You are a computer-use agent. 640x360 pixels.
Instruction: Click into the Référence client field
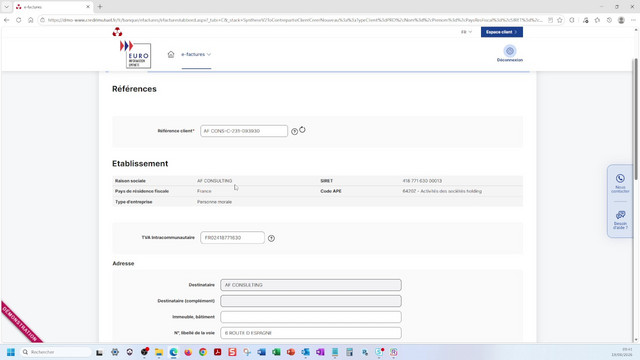coord(244,131)
